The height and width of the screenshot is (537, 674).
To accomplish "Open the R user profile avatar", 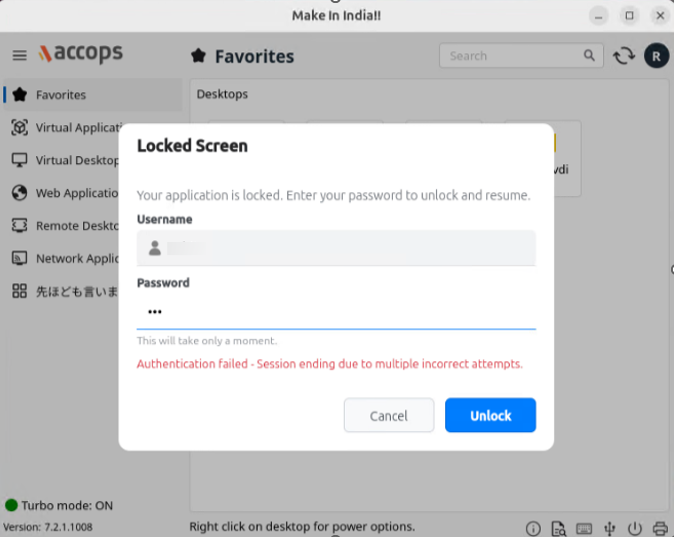I will (656, 56).
